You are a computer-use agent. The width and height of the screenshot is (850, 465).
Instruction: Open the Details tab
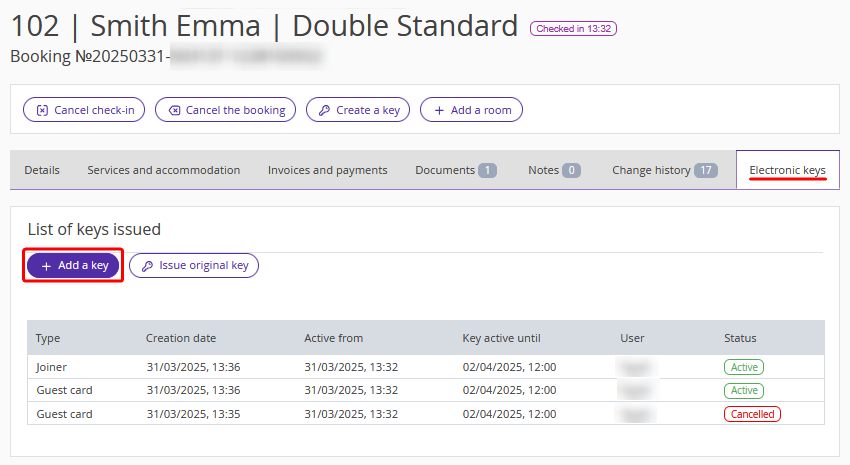pos(42,170)
